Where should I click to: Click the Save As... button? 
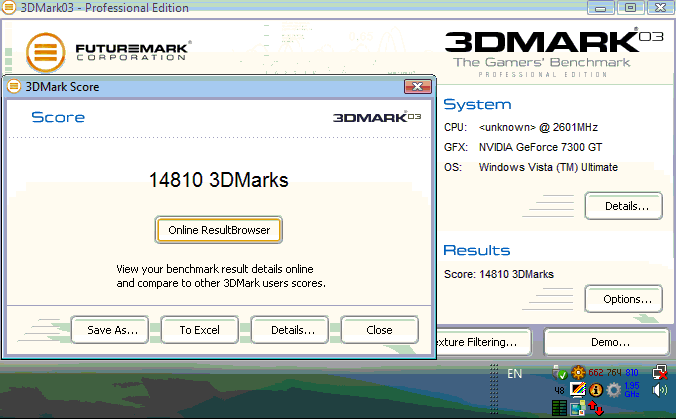pyautogui.click(x=111, y=329)
